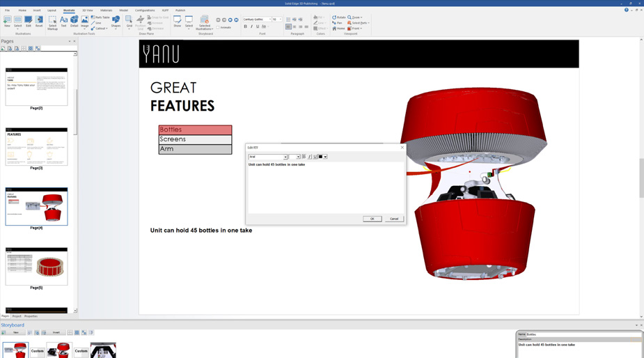This screenshot has height=358, width=644.
Task: Open Help icon in title area
Action: [x=627, y=10]
